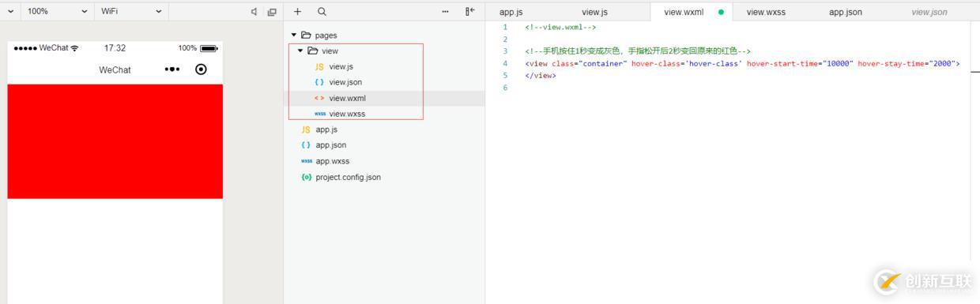Click the <!--view.wxml--> comment on line 1

click(560, 27)
